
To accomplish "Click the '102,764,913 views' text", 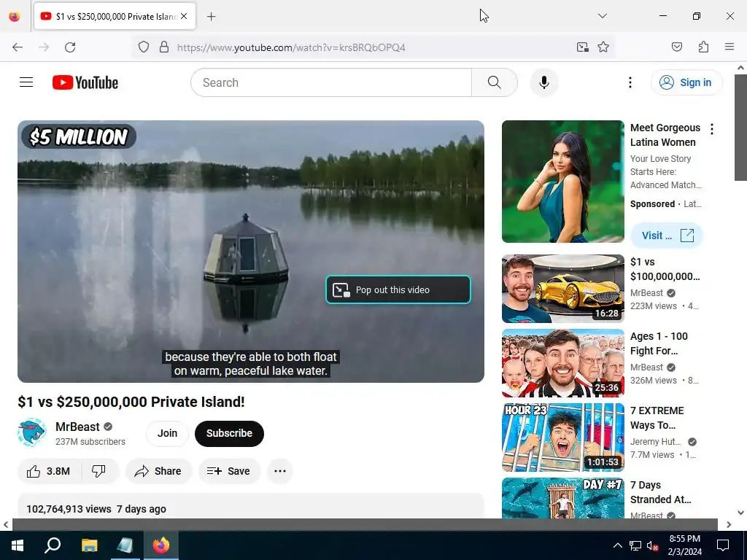I will pos(69,509).
